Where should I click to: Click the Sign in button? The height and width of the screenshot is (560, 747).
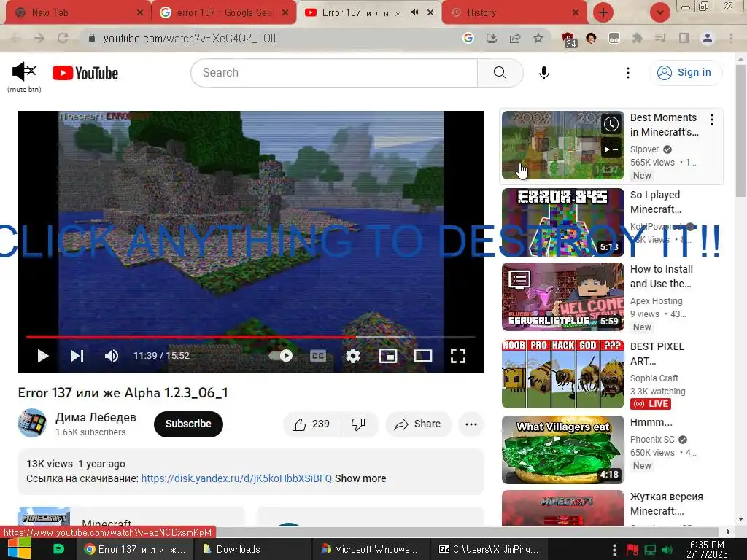[685, 72]
